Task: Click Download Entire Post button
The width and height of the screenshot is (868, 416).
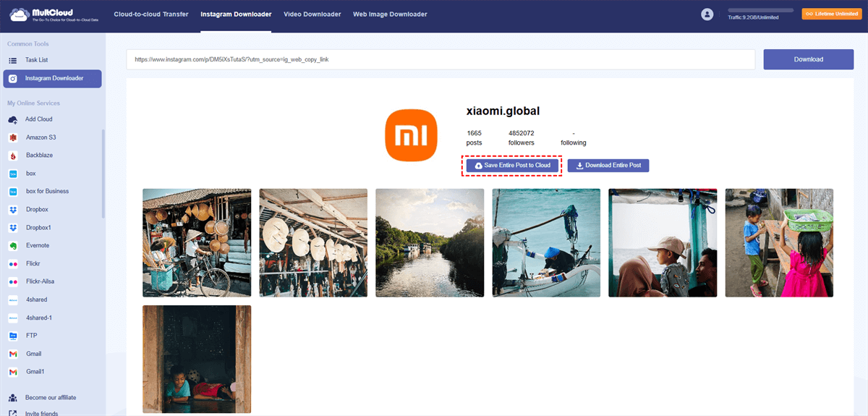Action: pos(608,166)
